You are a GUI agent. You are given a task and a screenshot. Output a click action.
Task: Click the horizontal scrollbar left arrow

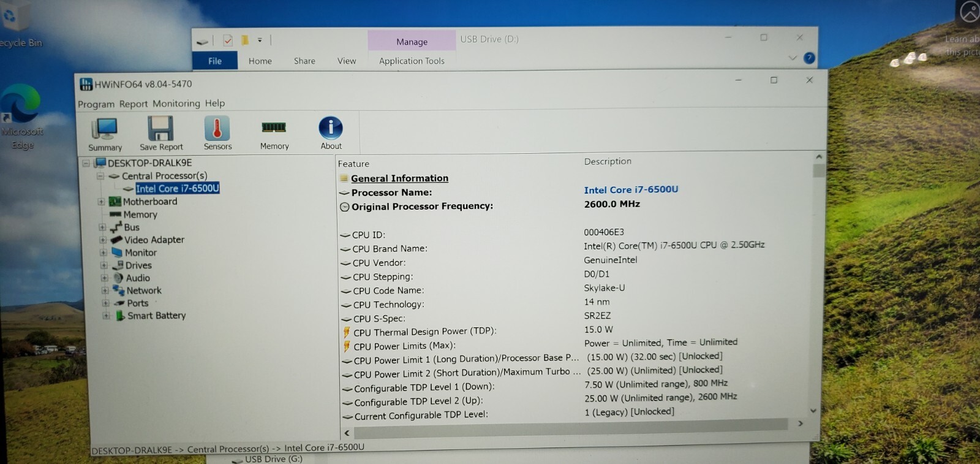tap(347, 433)
